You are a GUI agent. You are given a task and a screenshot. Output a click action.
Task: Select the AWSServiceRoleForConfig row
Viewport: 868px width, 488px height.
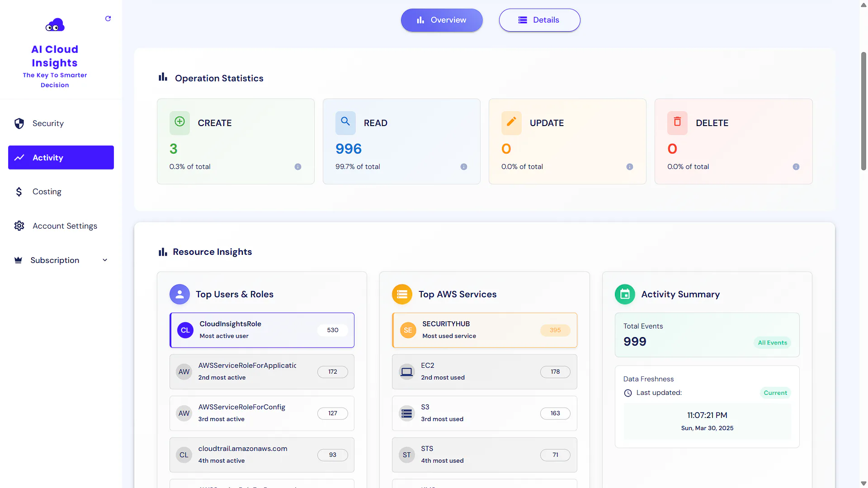[262, 413]
